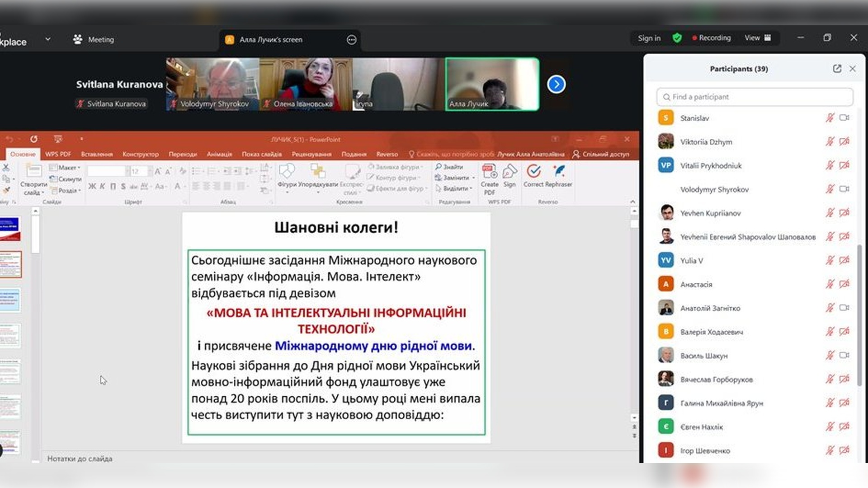Click the Спільний доступ share button
This screenshot has width=868, height=488.
tap(601, 154)
